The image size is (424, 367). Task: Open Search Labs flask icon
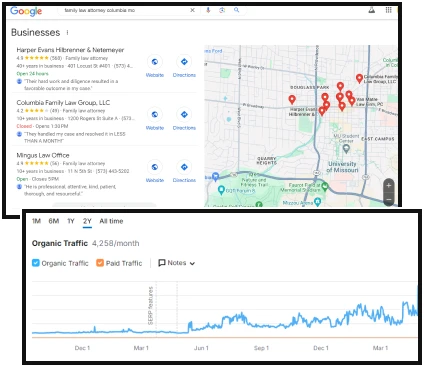tap(372, 10)
